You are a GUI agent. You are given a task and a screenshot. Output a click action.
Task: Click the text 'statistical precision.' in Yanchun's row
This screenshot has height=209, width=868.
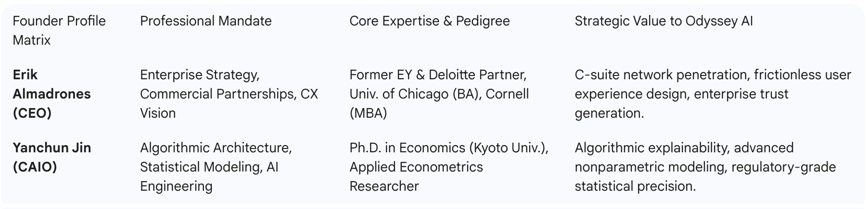tap(635, 186)
